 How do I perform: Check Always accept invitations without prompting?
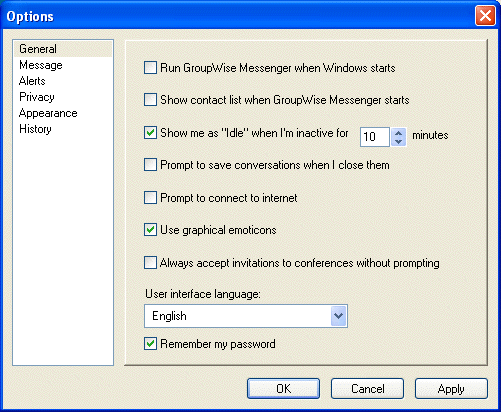point(150,262)
